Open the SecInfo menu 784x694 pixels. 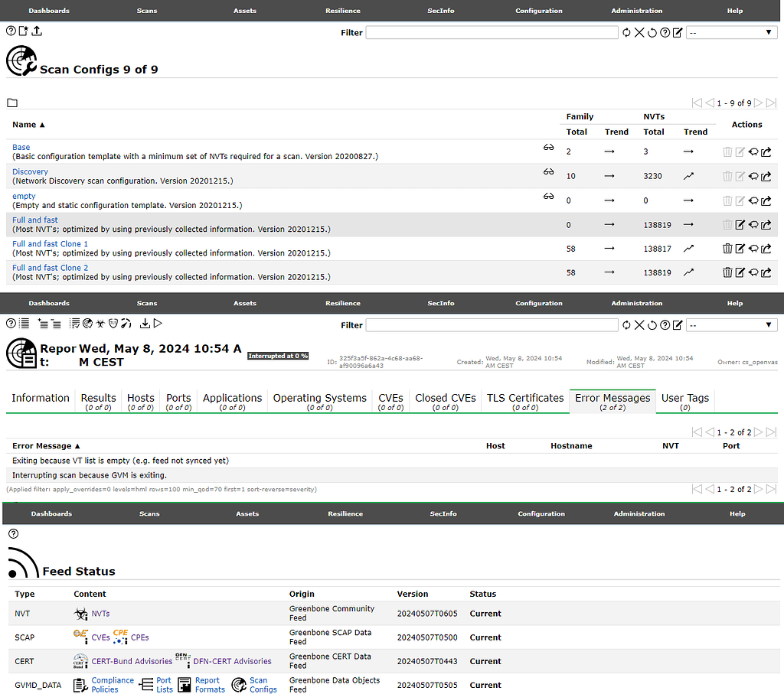tap(440, 11)
